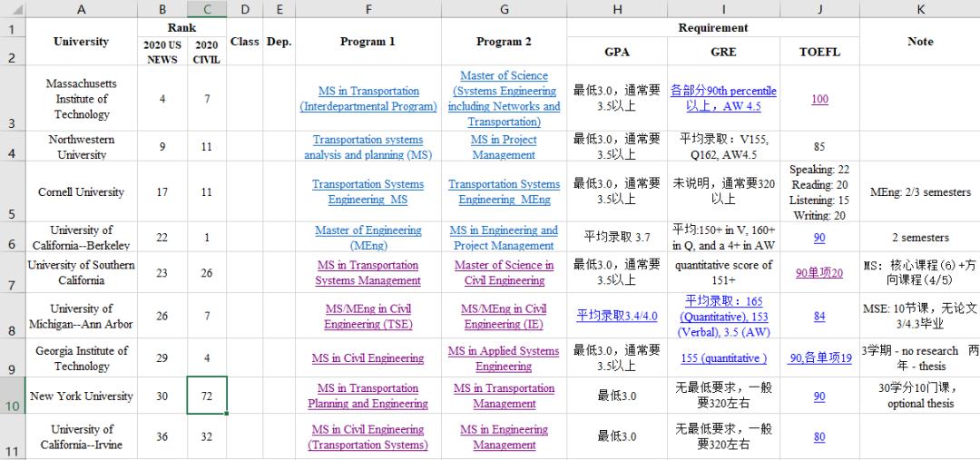The image size is (980, 460).
Task: Open Michigan GRE 平均录取 165 Quantitative link
Action: (723, 317)
